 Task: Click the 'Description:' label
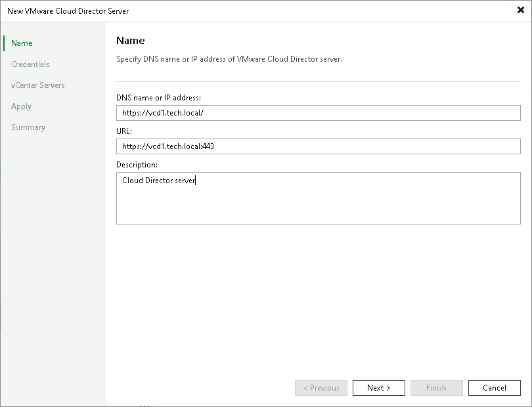click(x=137, y=165)
